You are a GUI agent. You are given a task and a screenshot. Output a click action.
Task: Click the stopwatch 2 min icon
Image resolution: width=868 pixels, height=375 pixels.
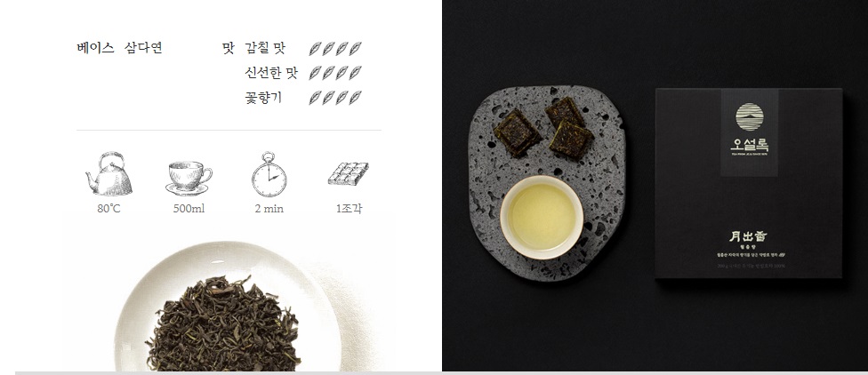click(x=269, y=174)
